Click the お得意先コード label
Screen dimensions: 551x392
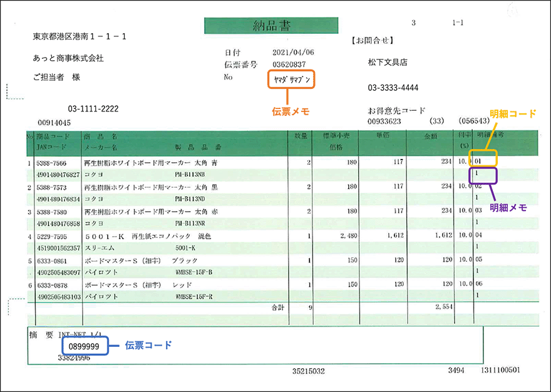point(396,111)
